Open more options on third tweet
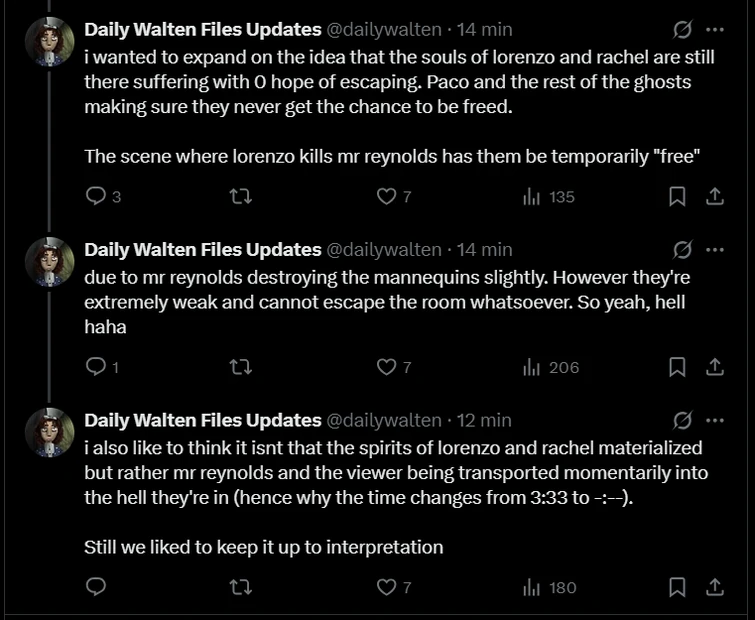The height and width of the screenshot is (620, 755). pyautogui.click(x=715, y=420)
